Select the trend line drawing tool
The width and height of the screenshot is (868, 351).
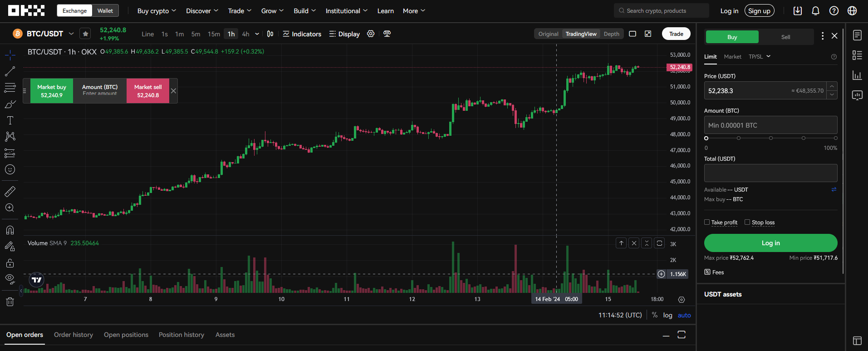pos(10,71)
